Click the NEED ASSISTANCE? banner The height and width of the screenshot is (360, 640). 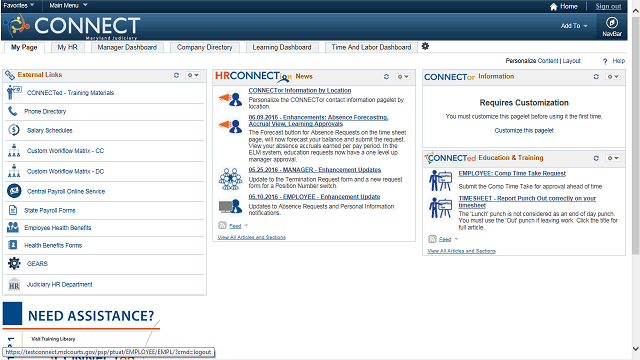point(81,316)
